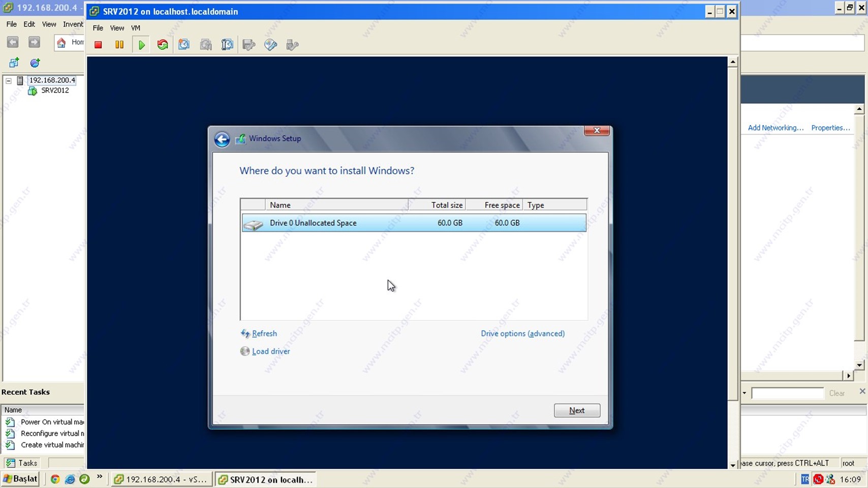Screen dimensions: 868x488
Task: Click the Add Networking link
Action: tap(776, 128)
